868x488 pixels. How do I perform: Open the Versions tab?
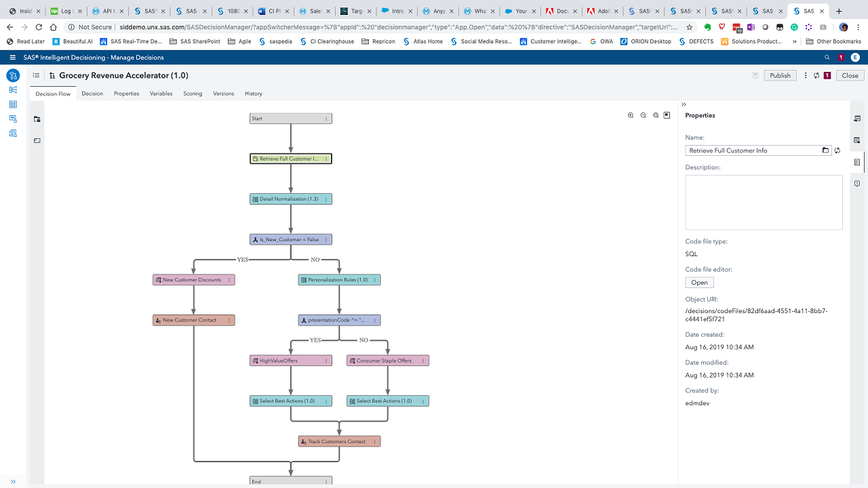coord(224,94)
